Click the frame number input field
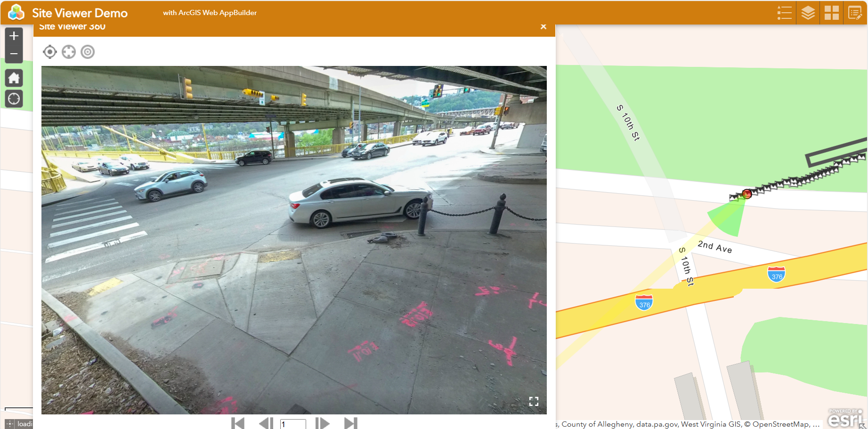This screenshot has width=868, height=429. [x=293, y=424]
